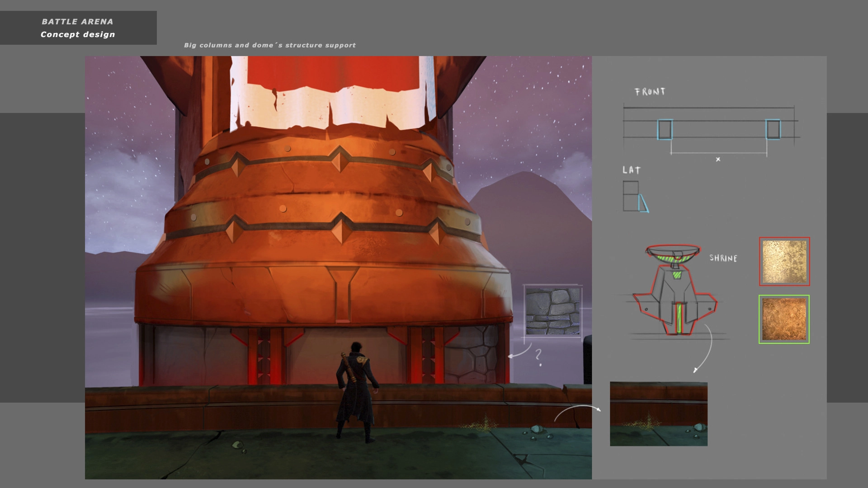
Task: Click the gold texture swatch with red border
Action: (x=784, y=262)
